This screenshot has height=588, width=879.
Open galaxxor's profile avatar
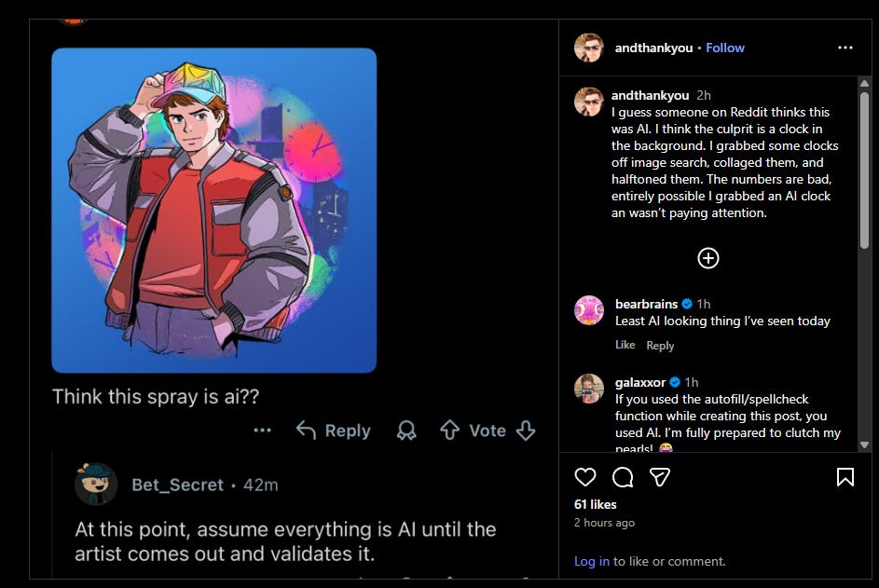tap(589, 390)
